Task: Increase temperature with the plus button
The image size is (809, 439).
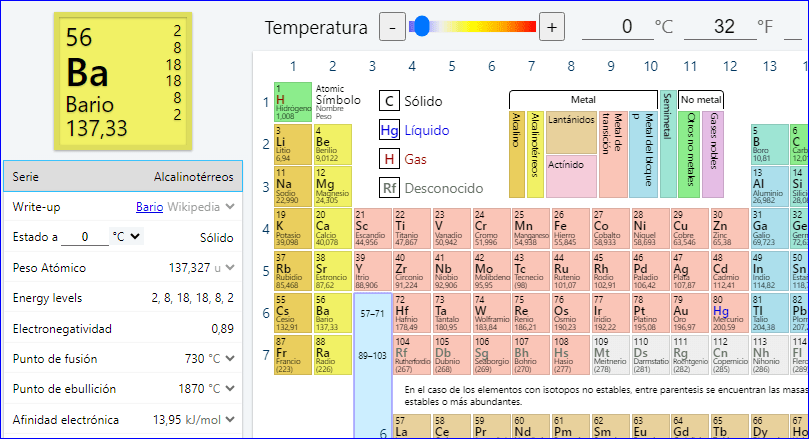Action: pyautogui.click(x=552, y=27)
